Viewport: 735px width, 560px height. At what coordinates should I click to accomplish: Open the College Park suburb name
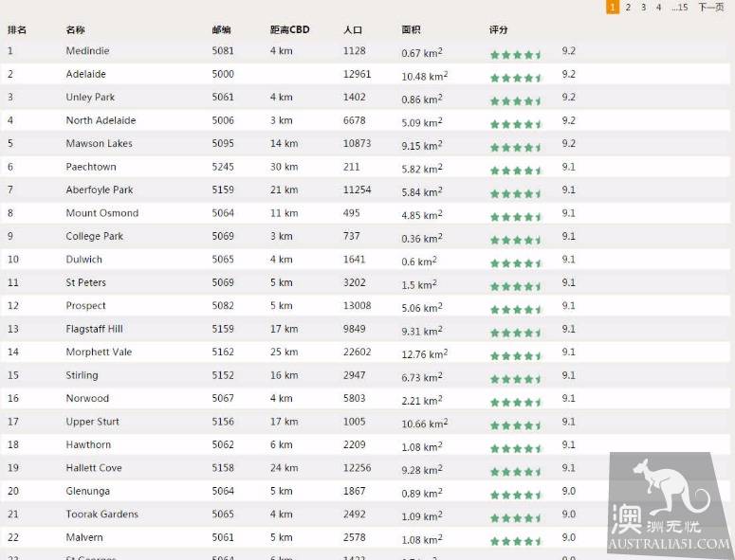coord(94,237)
